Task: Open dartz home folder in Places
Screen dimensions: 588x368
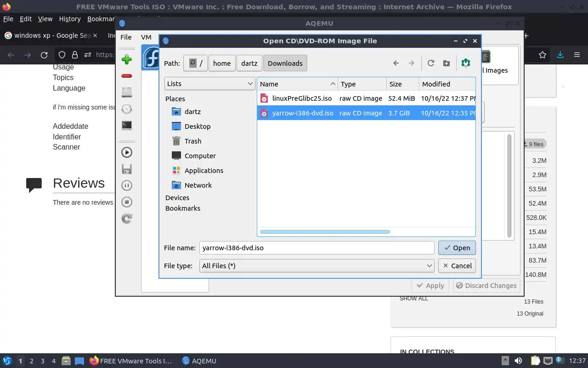Action: click(x=192, y=111)
